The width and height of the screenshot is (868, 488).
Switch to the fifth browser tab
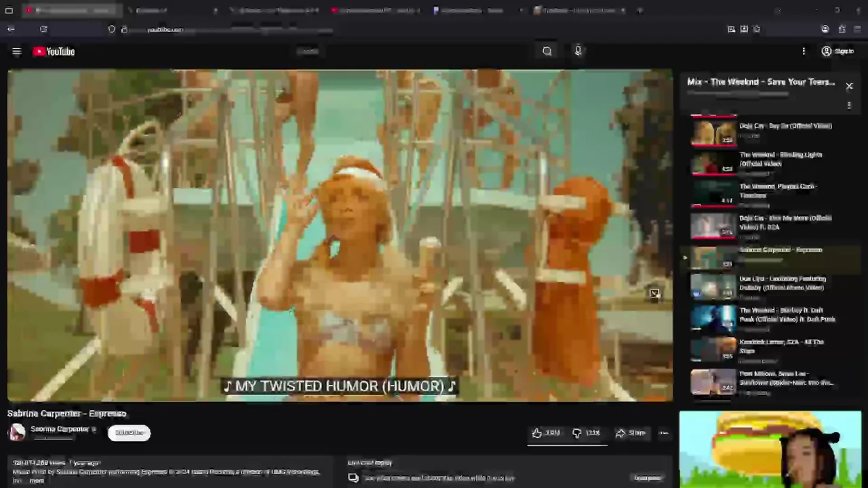pyautogui.click(x=478, y=10)
